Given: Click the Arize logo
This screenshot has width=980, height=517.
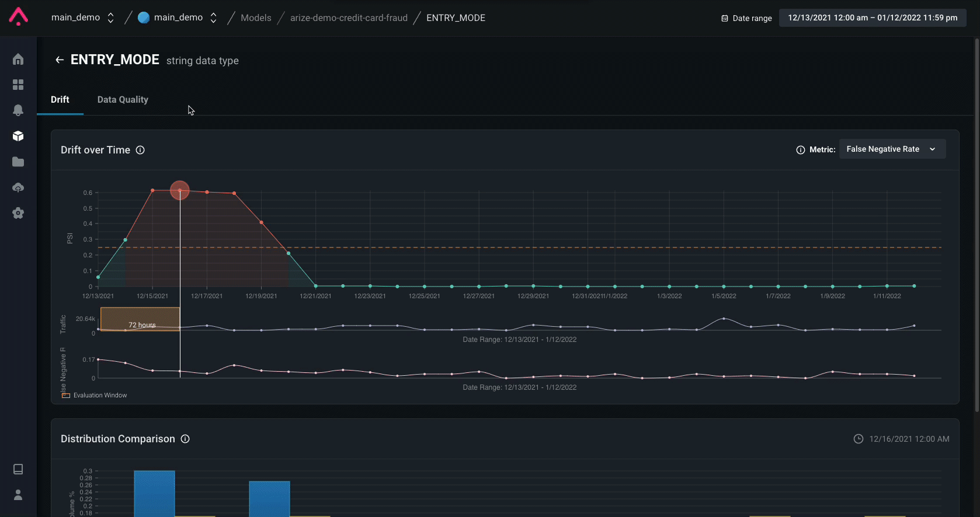Looking at the screenshot, I should tap(18, 17).
